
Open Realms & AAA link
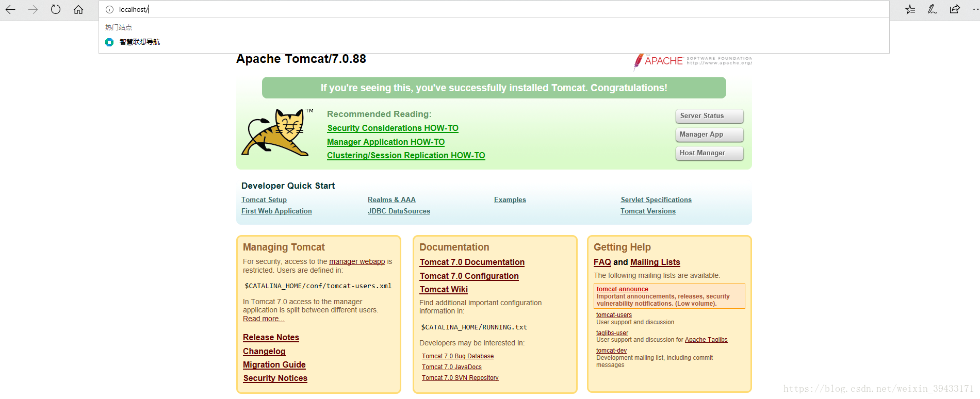pos(391,200)
